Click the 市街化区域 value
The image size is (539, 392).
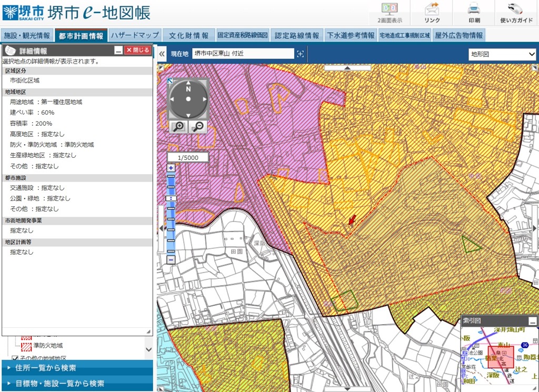(x=25, y=81)
